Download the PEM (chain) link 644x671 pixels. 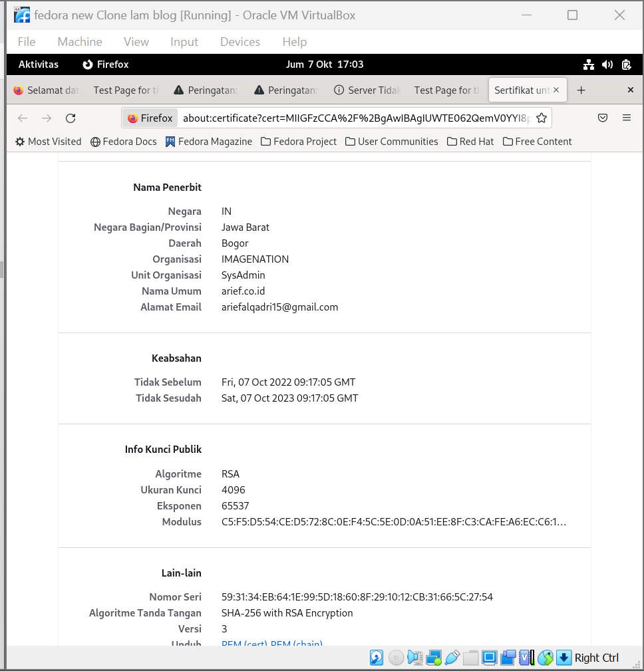pos(297,644)
